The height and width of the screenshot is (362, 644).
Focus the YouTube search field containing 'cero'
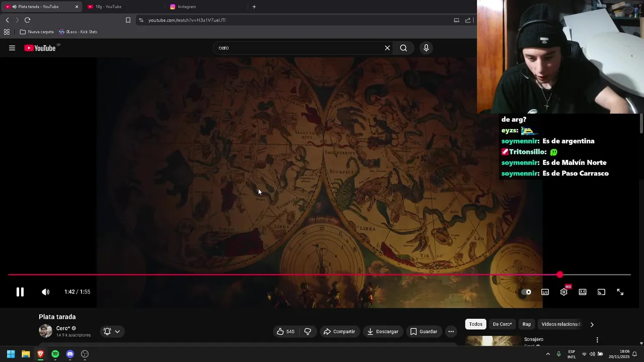click(x=299, y=48)
